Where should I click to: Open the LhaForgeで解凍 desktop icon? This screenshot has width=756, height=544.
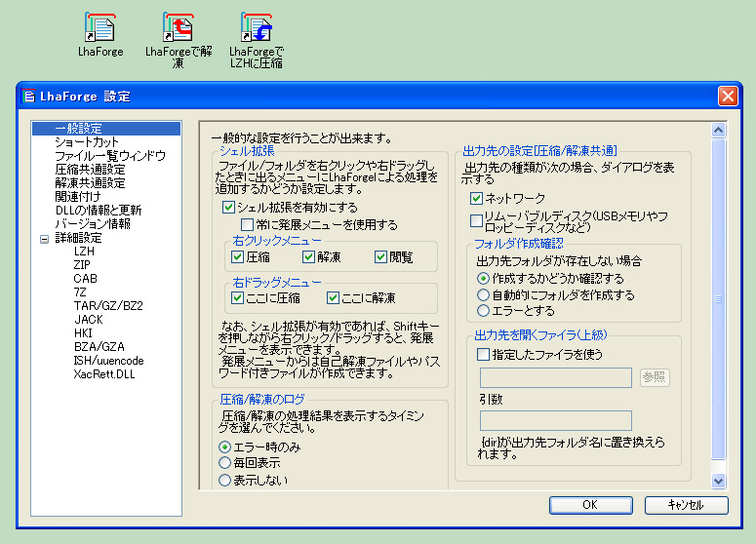(178, 28)
